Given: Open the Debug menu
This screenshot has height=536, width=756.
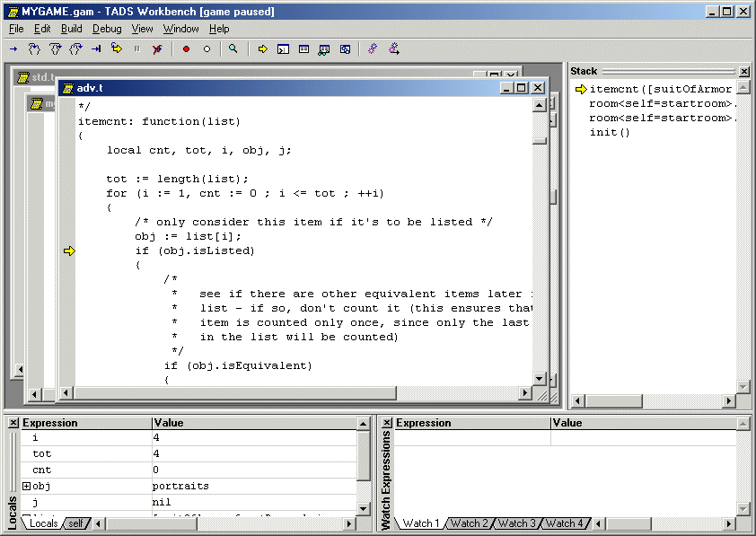Looking at the screenshot, I should coord(107,29).
